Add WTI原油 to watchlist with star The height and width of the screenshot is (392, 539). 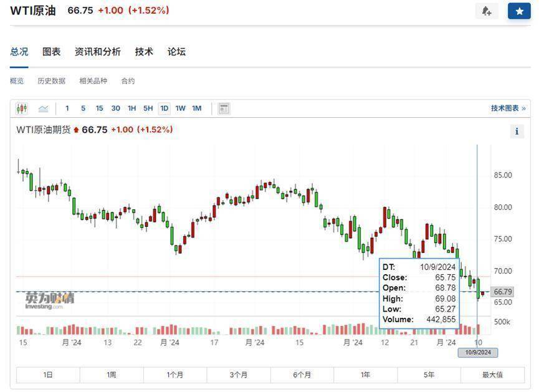(x=518, y=11)
